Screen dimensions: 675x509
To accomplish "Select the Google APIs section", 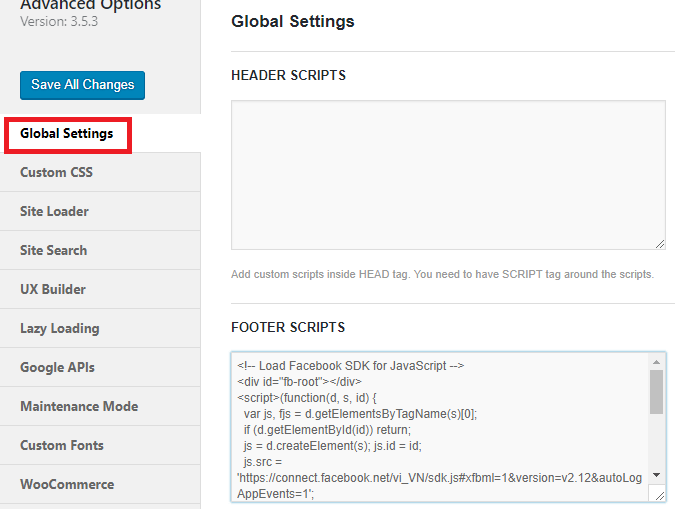I will click(x=100, y=367).
